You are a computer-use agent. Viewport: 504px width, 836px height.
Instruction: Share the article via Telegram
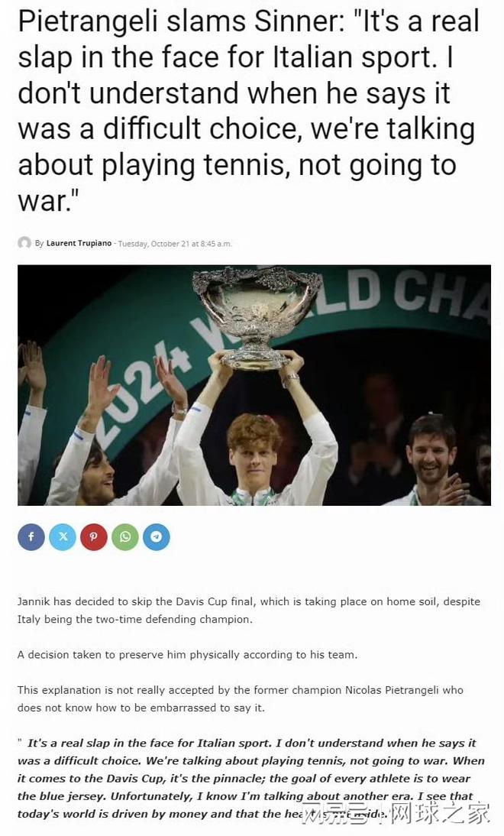click(x=156, y=537)
